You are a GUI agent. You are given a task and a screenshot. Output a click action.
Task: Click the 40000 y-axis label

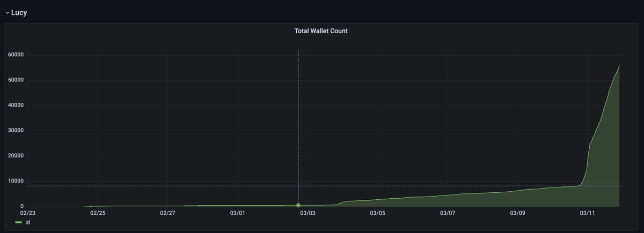(x=15, y=106)
